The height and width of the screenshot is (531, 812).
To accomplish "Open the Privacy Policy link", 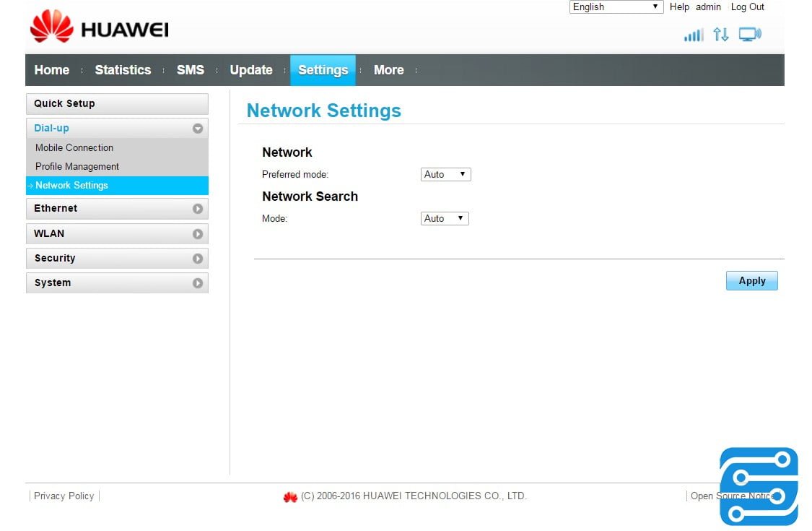I will [64, 496].
